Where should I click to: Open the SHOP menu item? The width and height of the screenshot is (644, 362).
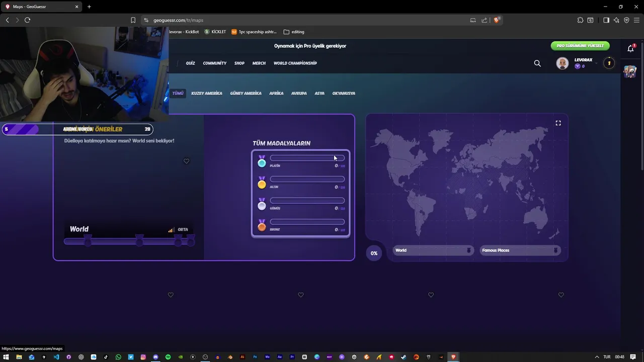click(239, 63)
